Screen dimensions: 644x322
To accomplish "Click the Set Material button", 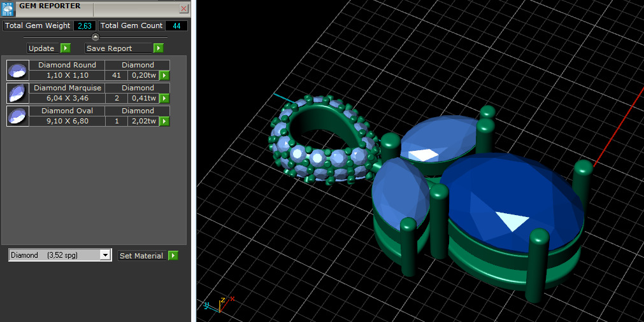I will pyautogui.click(x=143, y=256).
